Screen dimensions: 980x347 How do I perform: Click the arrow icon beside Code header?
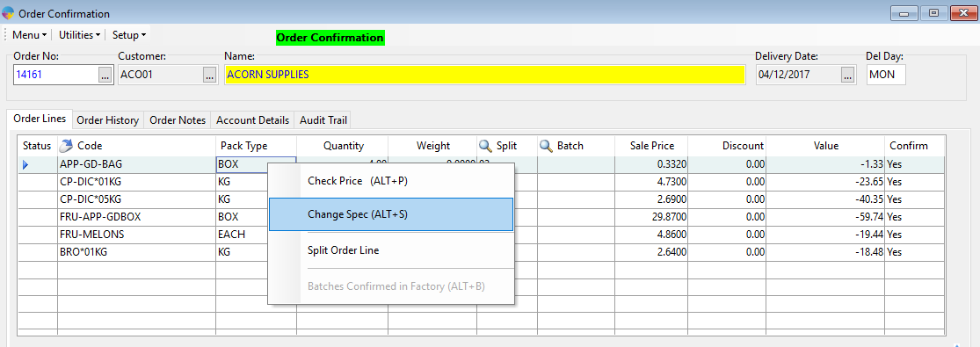[x=66, y=146]
